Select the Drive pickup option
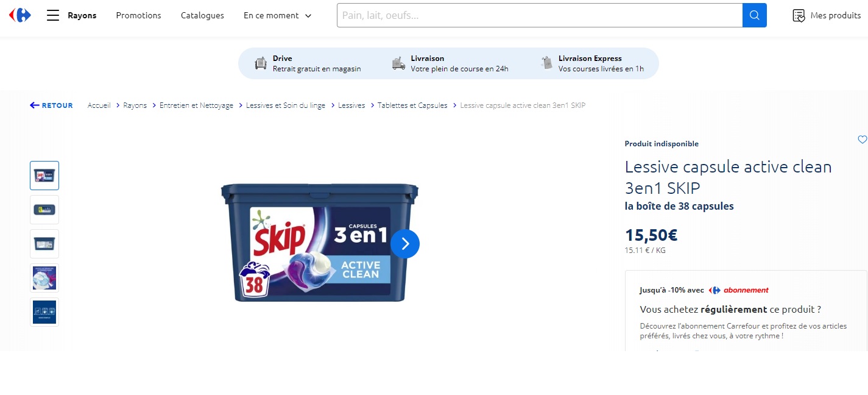Image resolution: width=868 pixels, height=395 pixels. click(308, 63)
